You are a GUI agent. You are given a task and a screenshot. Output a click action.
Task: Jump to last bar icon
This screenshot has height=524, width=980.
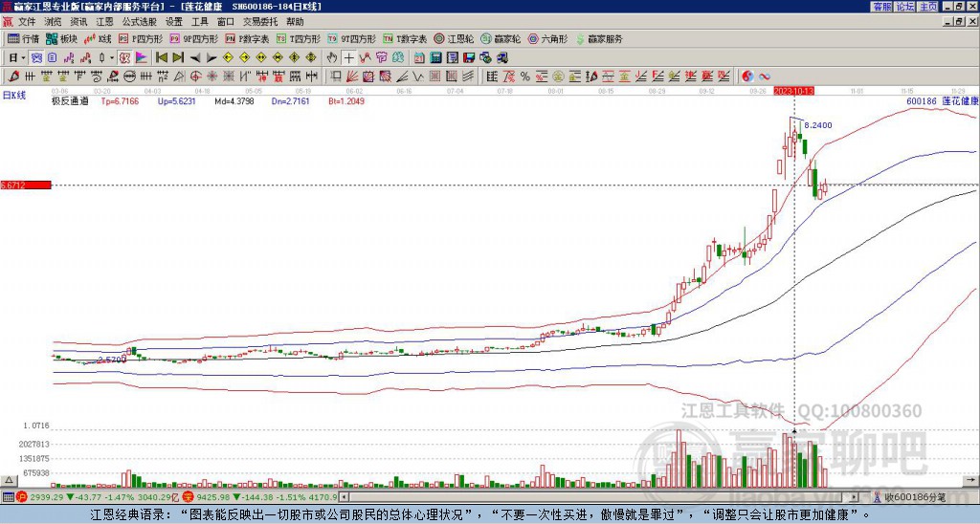(x=178, y=58)
